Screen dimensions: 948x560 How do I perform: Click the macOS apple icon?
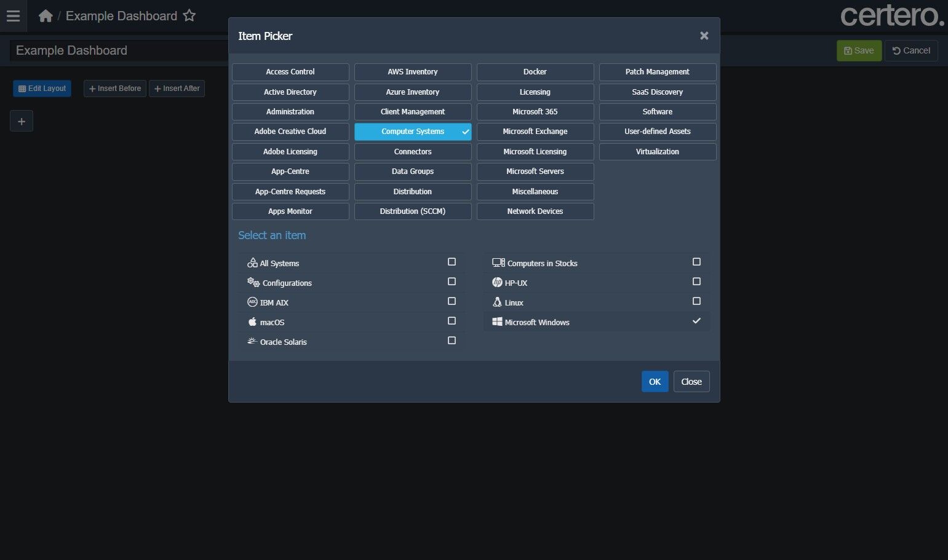click(252, 322)
